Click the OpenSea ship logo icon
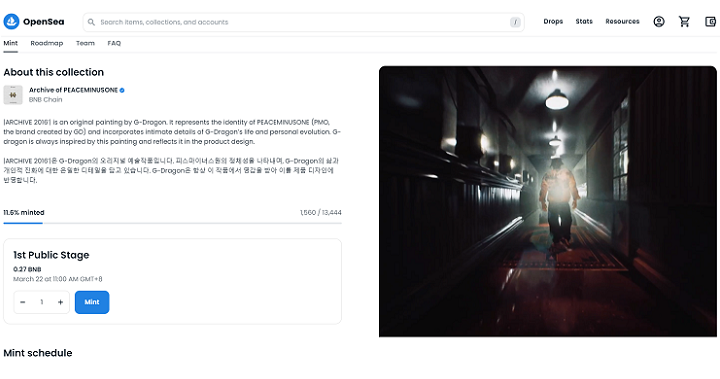Viewport: 720px width, 379px height. coord(11,21)
